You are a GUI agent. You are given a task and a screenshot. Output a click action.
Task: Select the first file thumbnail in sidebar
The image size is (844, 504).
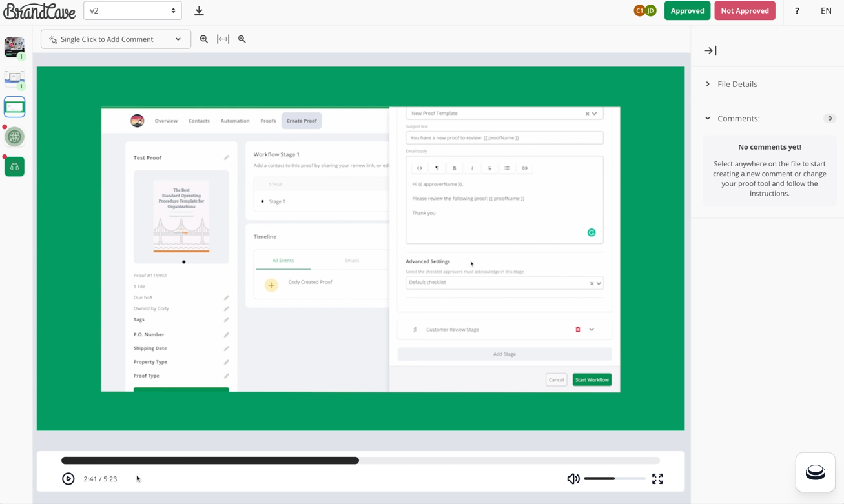(14, 47)
